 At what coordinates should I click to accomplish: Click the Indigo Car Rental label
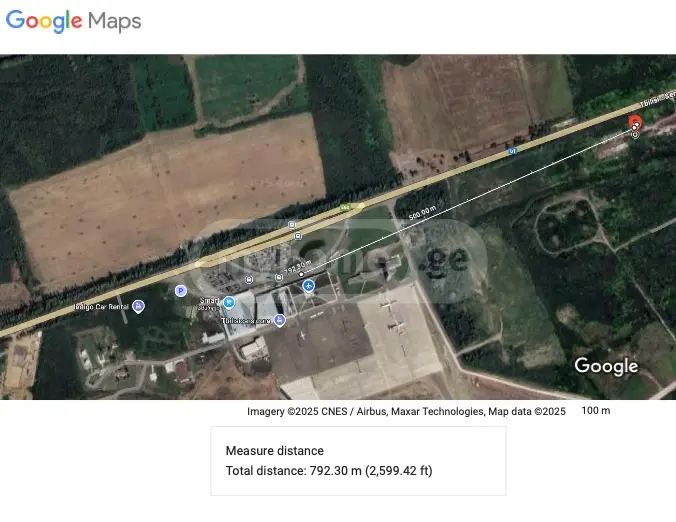101,307
